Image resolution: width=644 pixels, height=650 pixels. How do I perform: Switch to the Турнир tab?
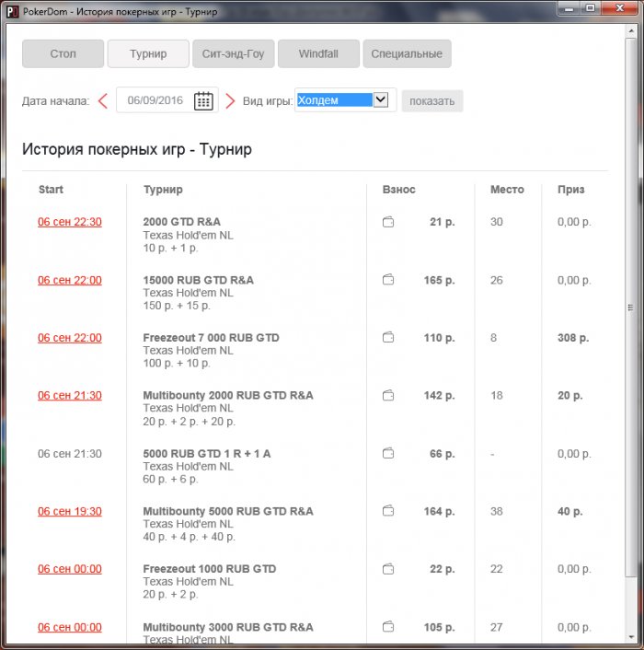click(x=148, y=53)
